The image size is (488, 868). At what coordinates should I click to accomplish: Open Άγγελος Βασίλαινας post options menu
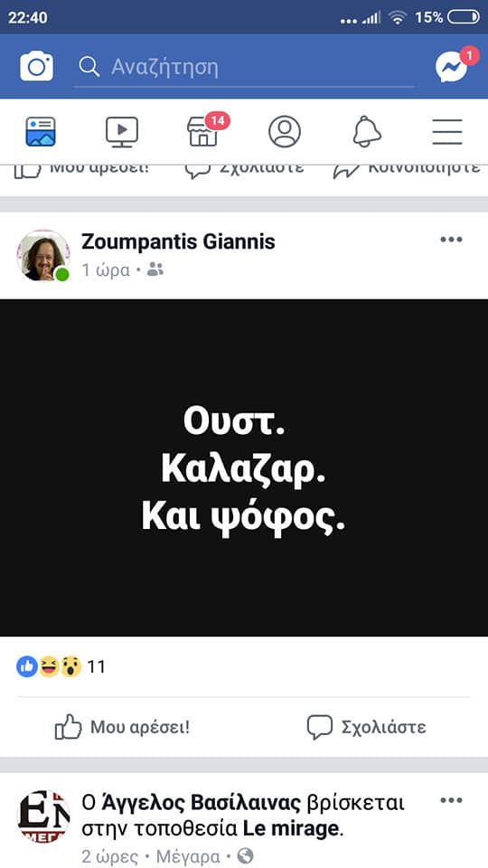tap(451, 800)
